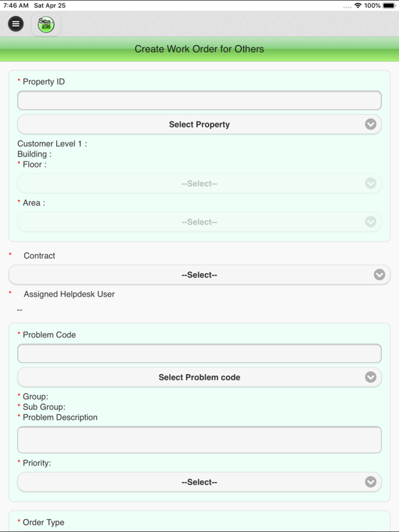Expand the Area select dropdown

pyautogui.click(x=199, y=222)
